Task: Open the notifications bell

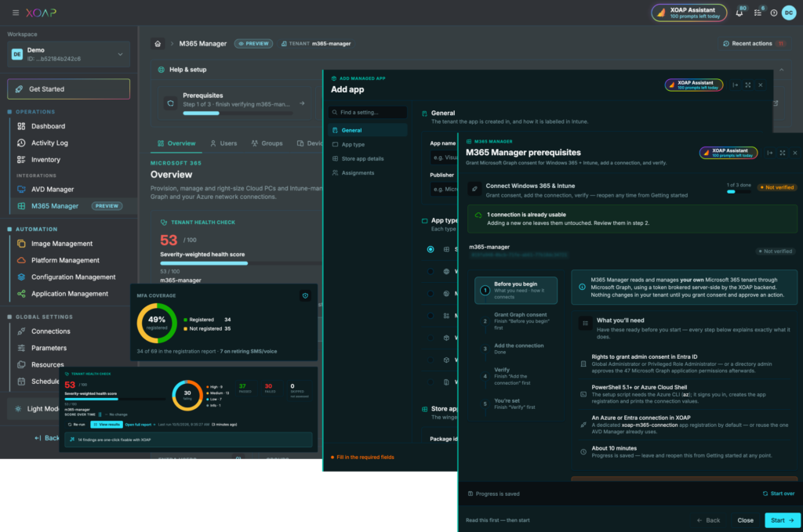Action: pyautogui.click(x=739, y=13)
